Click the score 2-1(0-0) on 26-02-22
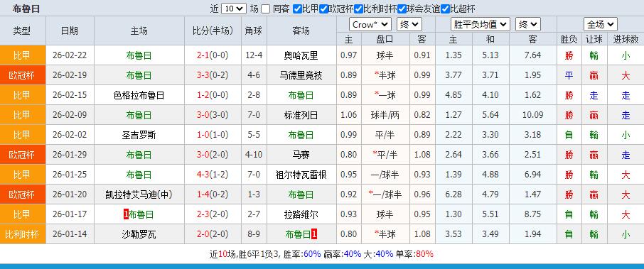This screenshot has height=269, width=644. pyautogui.click(x=213, y=55)
